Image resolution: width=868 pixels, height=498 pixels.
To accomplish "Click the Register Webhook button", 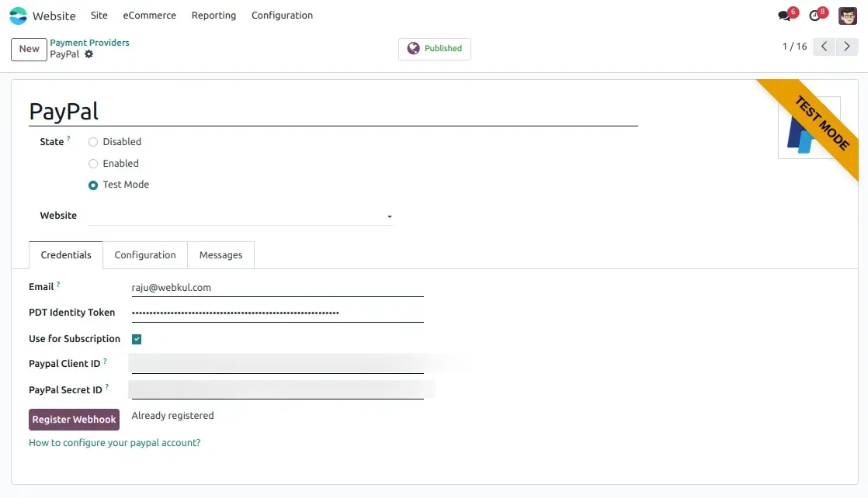I will tap(74, 419).
